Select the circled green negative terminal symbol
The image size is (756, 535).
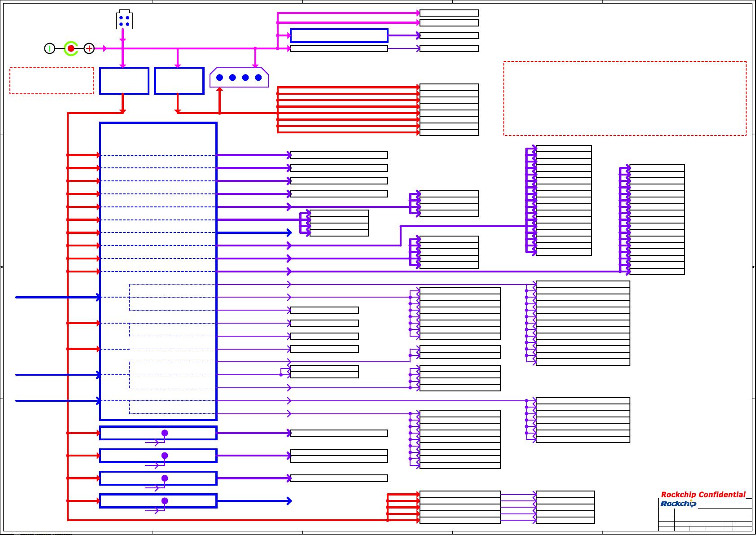49,48
